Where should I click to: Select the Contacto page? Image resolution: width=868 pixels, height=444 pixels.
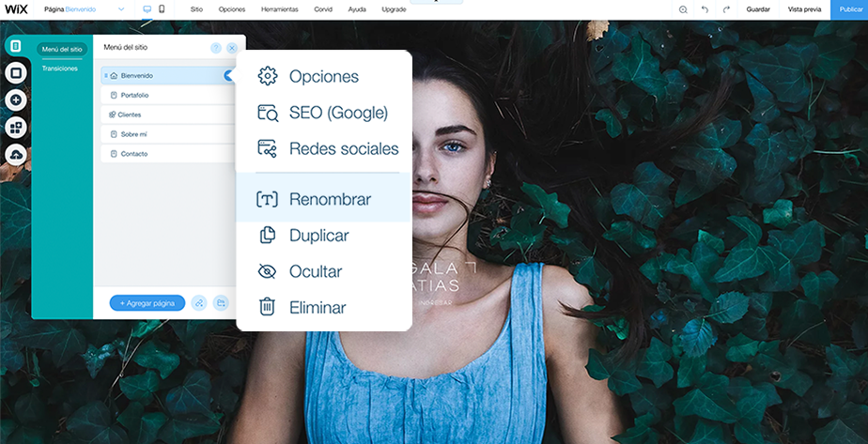168,154
